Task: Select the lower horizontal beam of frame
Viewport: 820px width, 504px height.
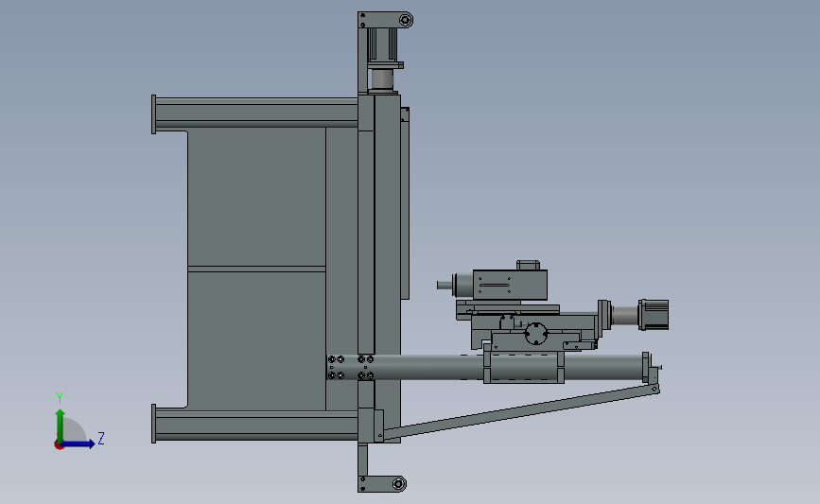Action: 256,425
